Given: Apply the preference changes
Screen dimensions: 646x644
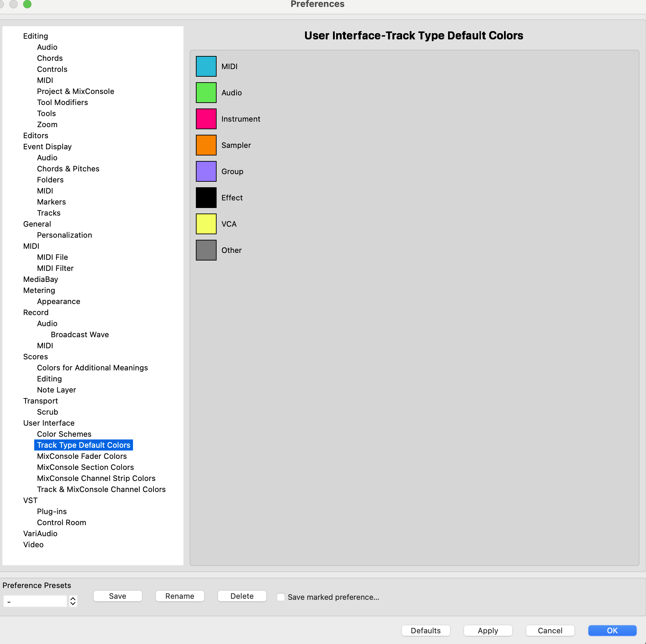Looking at the screenshot, I should 488,631.
